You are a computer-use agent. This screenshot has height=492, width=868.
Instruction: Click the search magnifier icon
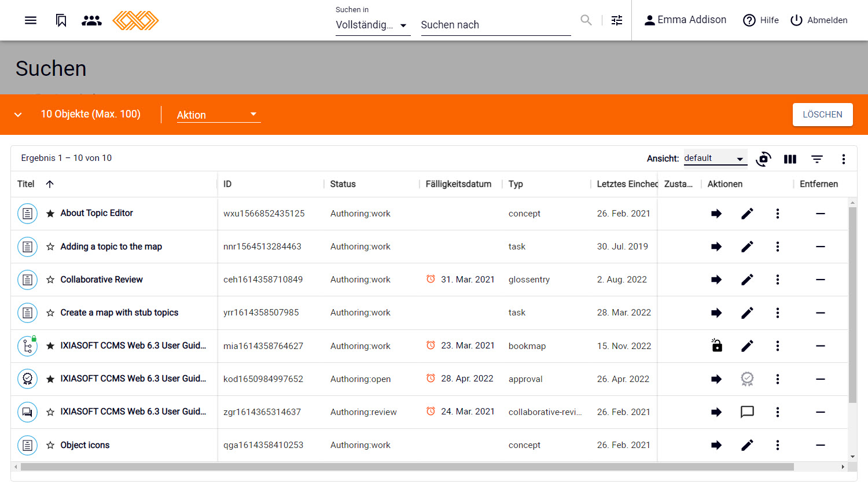click(x=586, y=20)
